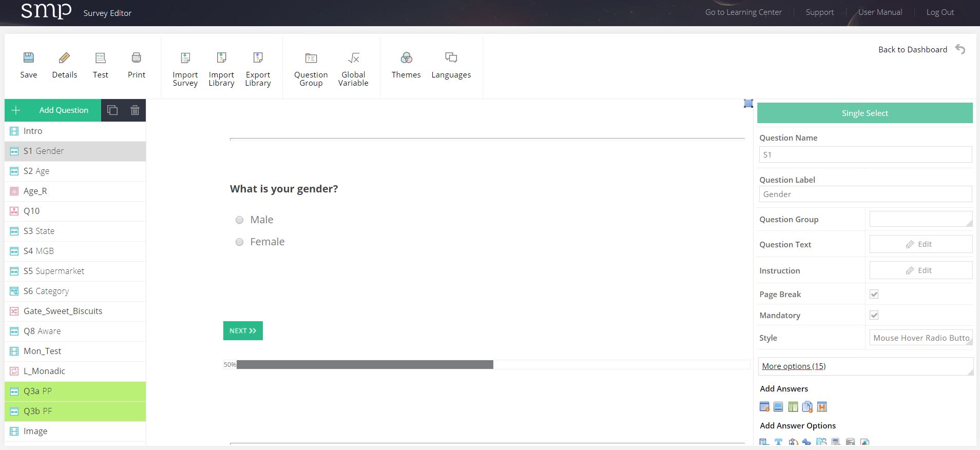Click the Question Label input field
Viewport: 980px width, 450px height.
[865, 194]
